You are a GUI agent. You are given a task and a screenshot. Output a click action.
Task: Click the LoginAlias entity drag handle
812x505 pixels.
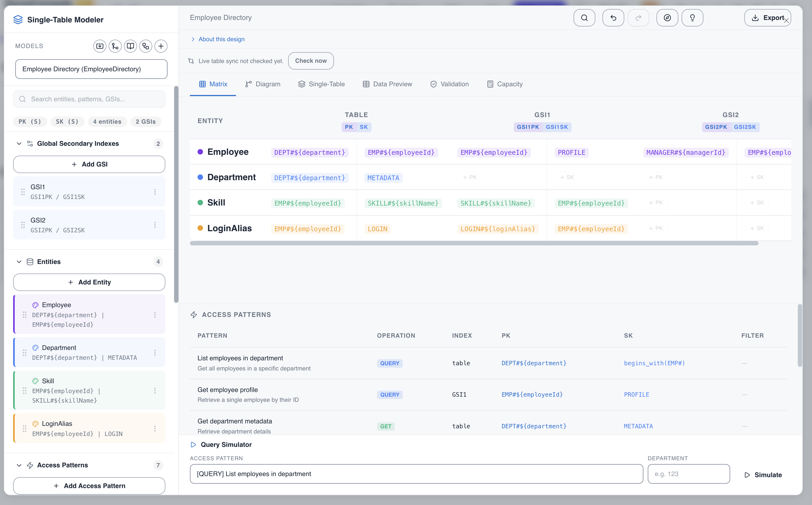24,429
